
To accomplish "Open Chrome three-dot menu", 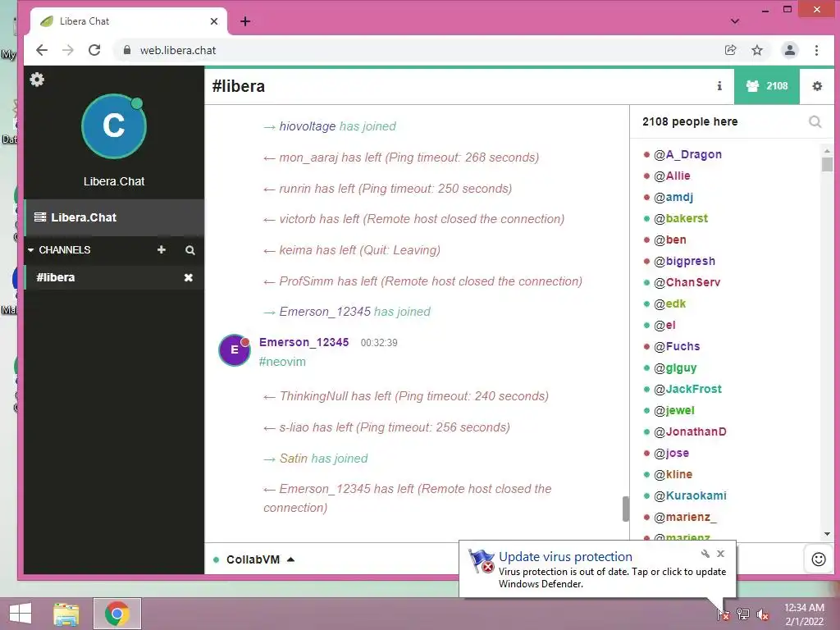I will pos(816,50).
